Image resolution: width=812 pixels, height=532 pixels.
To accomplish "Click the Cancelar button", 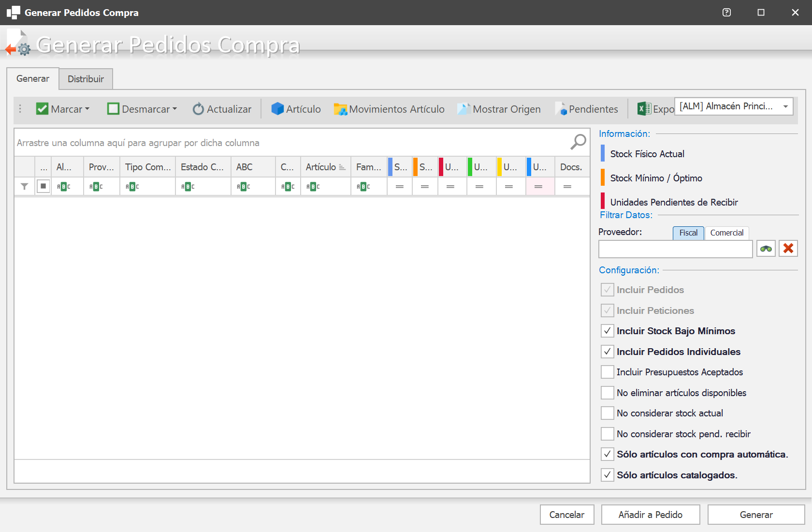I will pos(567,515).
